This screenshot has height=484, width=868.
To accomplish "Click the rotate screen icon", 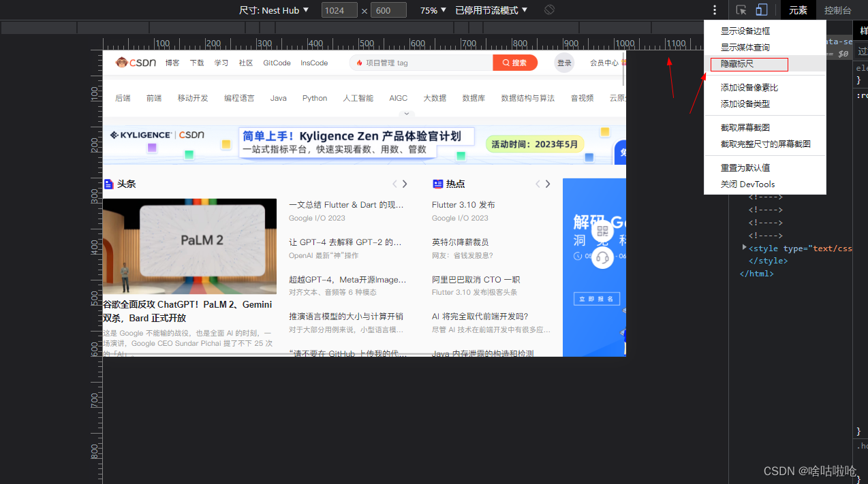I will (549, 10).
